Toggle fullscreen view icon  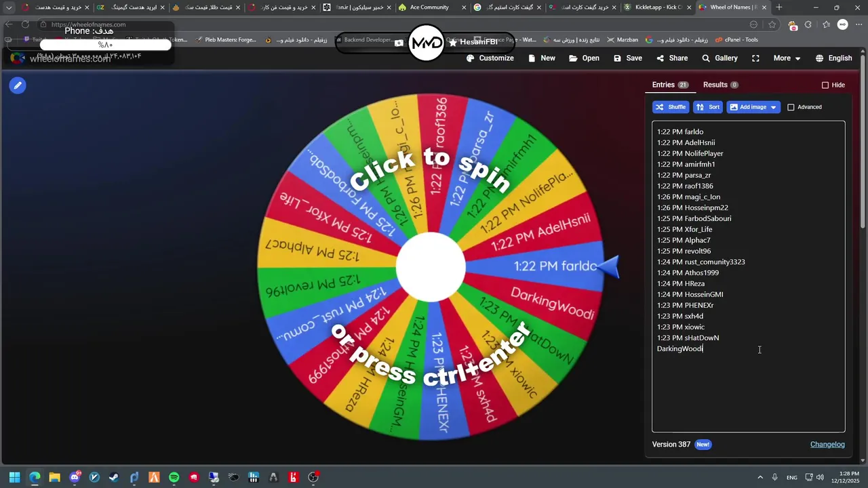(x=755, y=58)
